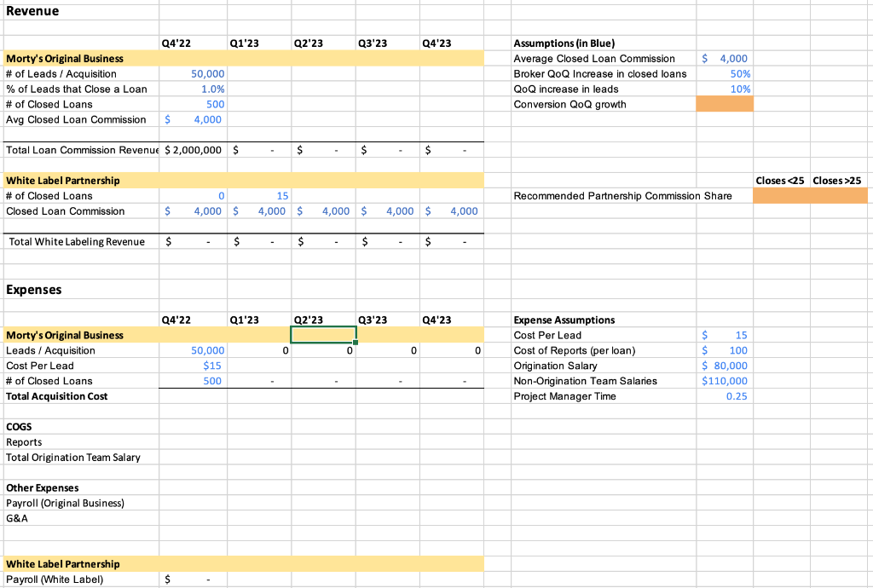
Task: Click the 'QoQ increase in leads' label
Action: (566, 89)
